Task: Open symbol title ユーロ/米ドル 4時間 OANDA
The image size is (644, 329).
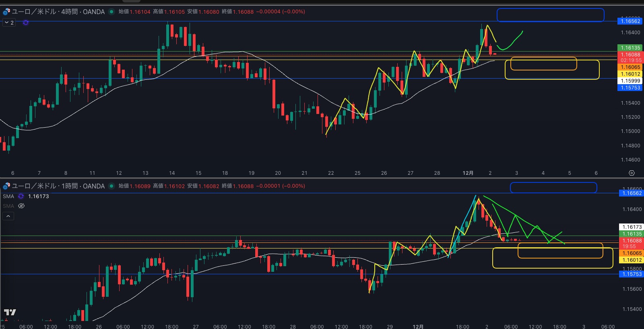Action: pyautogui.click(x=58, y=12)
